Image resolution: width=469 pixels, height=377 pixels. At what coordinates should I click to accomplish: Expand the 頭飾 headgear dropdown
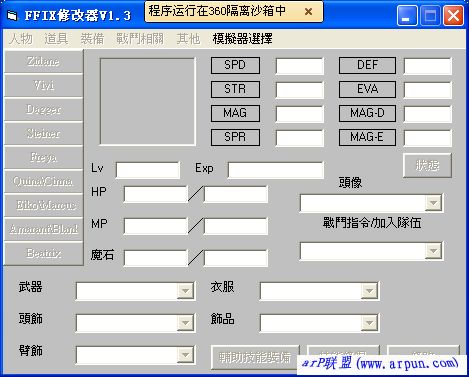185,323
